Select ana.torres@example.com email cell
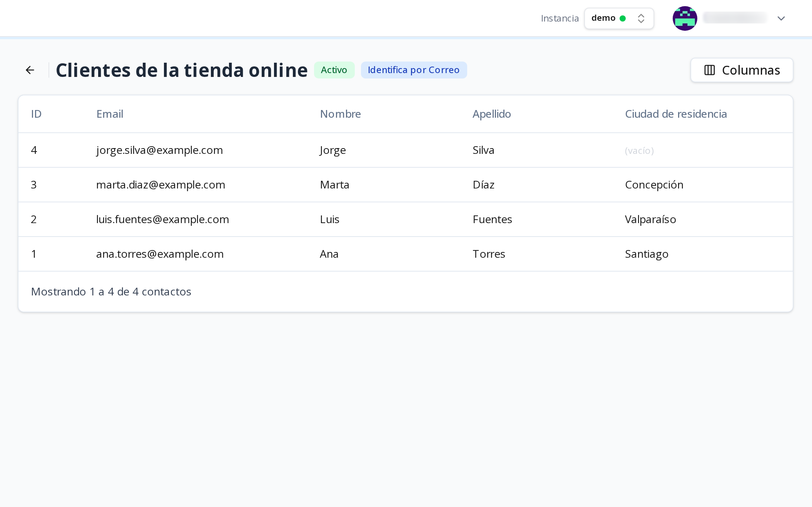 click(160, 254)
